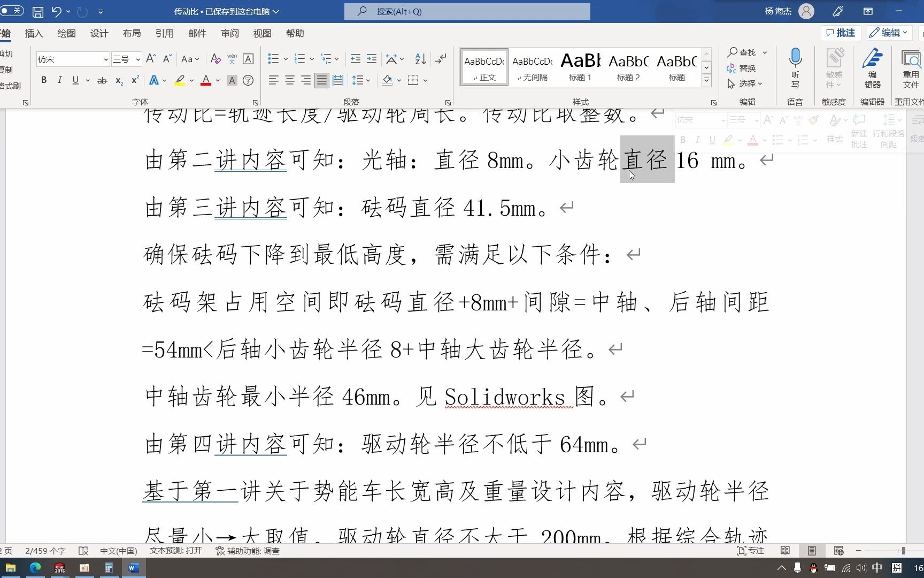Expand font color dropdown arrow
Screen dimensions: 924x578
coord(218,80)
